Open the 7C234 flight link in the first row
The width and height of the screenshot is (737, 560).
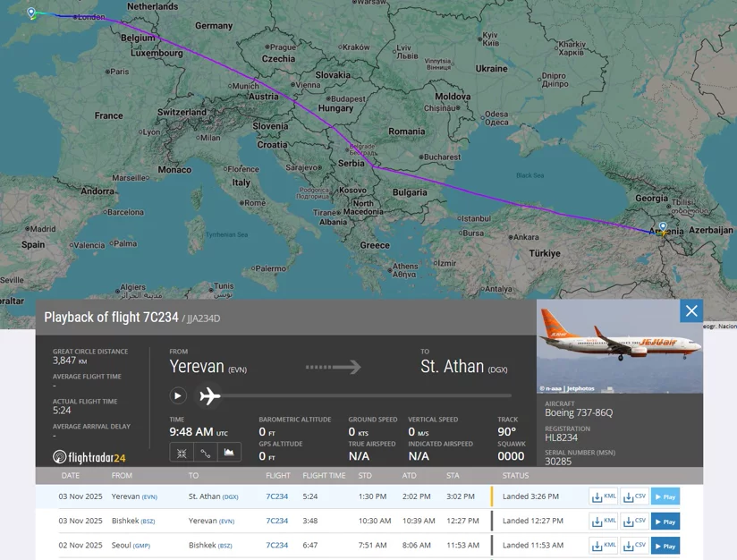point(277,496)
